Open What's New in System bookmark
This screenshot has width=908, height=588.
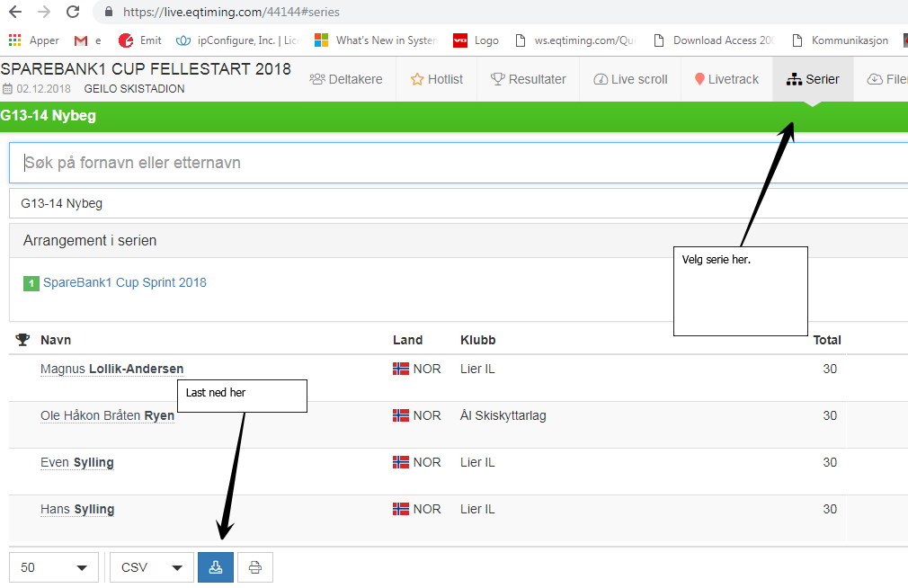[376, 40]
